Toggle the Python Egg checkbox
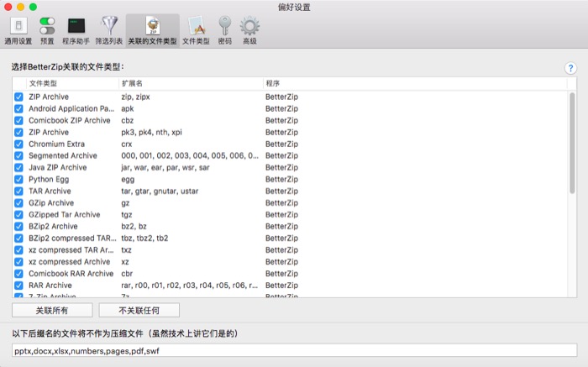The image size is (588, 367). [x=18, y=180]
